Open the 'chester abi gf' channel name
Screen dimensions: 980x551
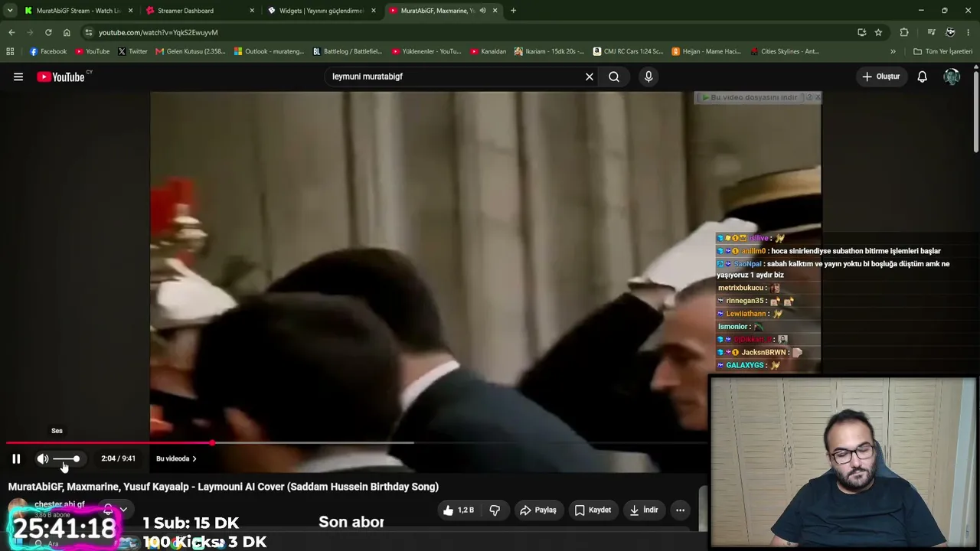click(x=60, y=504)
